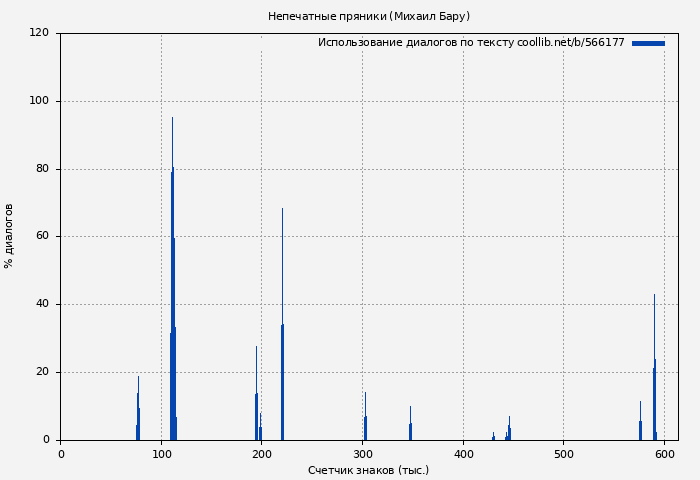The height and width of the screenshot is (480, 700).
Task: Click the x-axis tick label "500"
Action: (564, 454)
